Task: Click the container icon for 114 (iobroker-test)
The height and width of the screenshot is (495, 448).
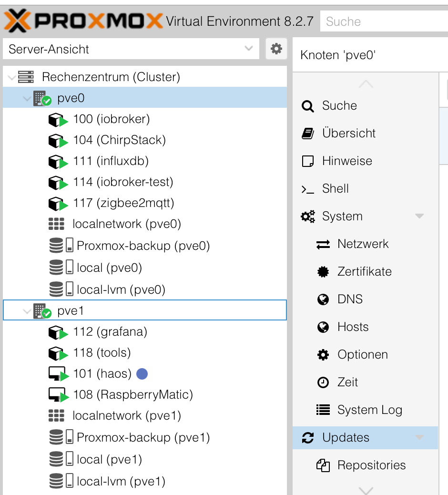Action: (58, 183)
